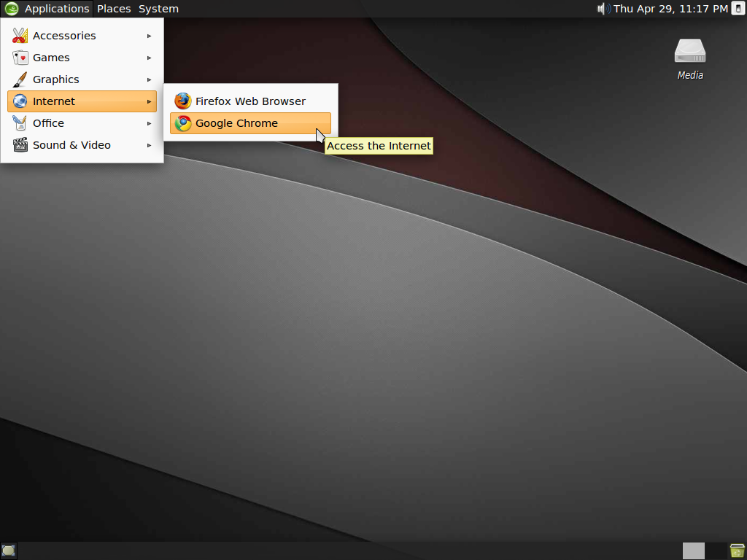Click the Sound & Video clapperboard icon
The width and height of the screenshot is (747, 560).
(x=20, y=145)
